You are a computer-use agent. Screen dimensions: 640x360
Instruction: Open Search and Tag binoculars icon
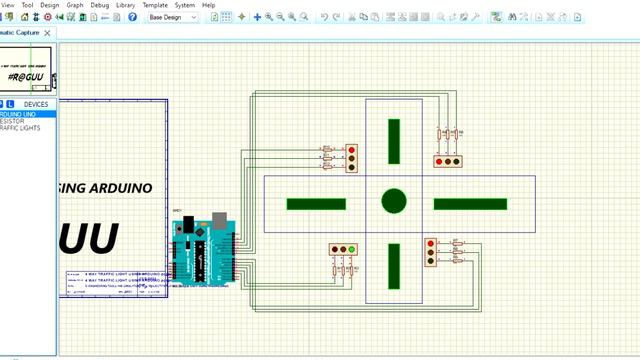click(512, 17)
